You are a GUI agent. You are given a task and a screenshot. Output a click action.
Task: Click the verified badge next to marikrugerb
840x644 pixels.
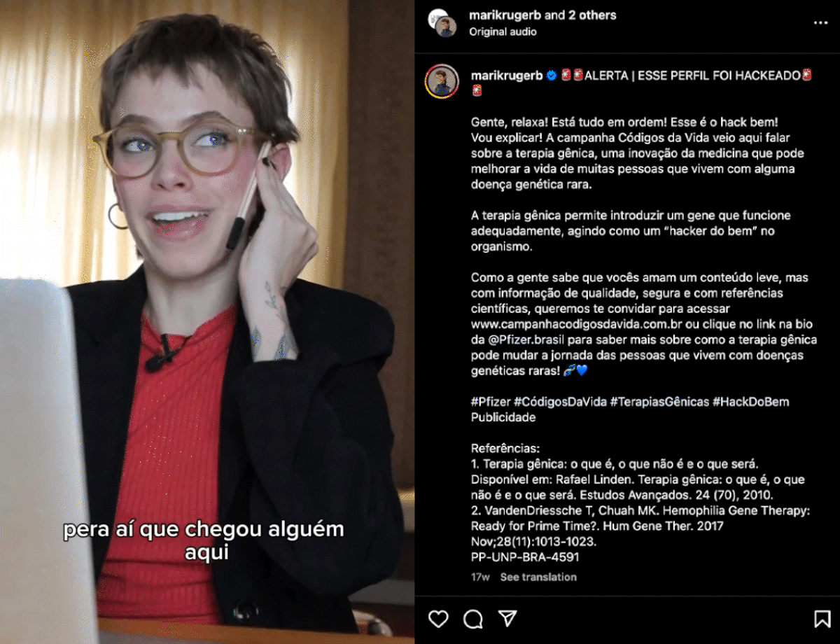click(552, 76)
